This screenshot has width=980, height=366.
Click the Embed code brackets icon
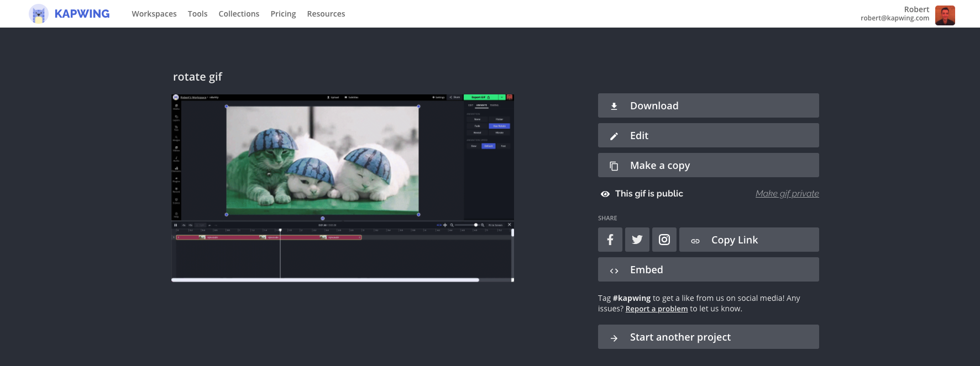[x=614, y=270]
